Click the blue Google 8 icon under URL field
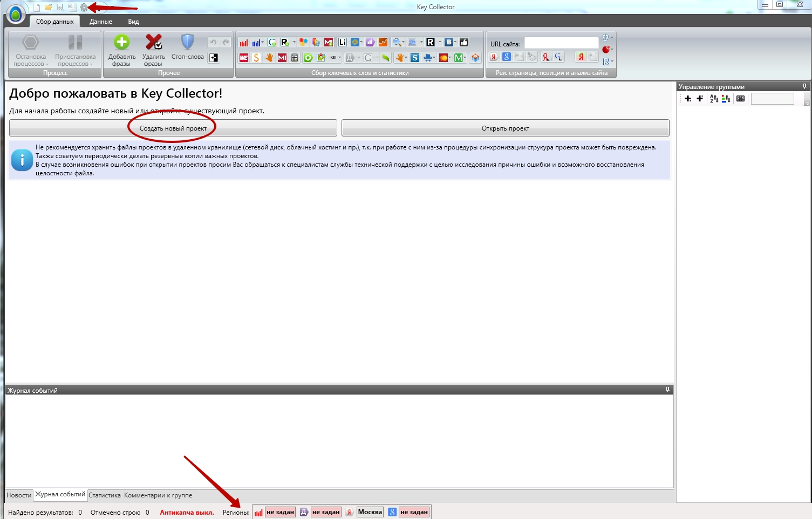 [507, 57]
